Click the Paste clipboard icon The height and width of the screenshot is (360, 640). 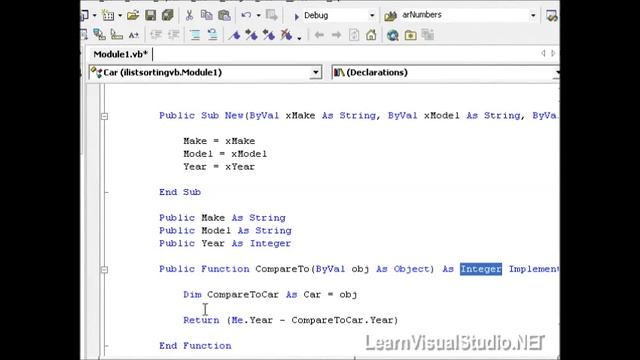(224, 16)
